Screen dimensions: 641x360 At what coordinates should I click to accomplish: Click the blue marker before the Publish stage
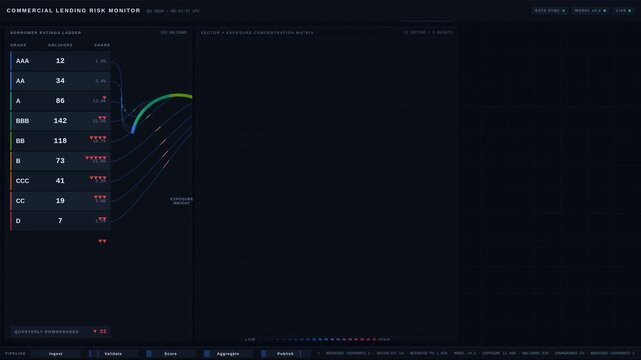tap(264, 354)
